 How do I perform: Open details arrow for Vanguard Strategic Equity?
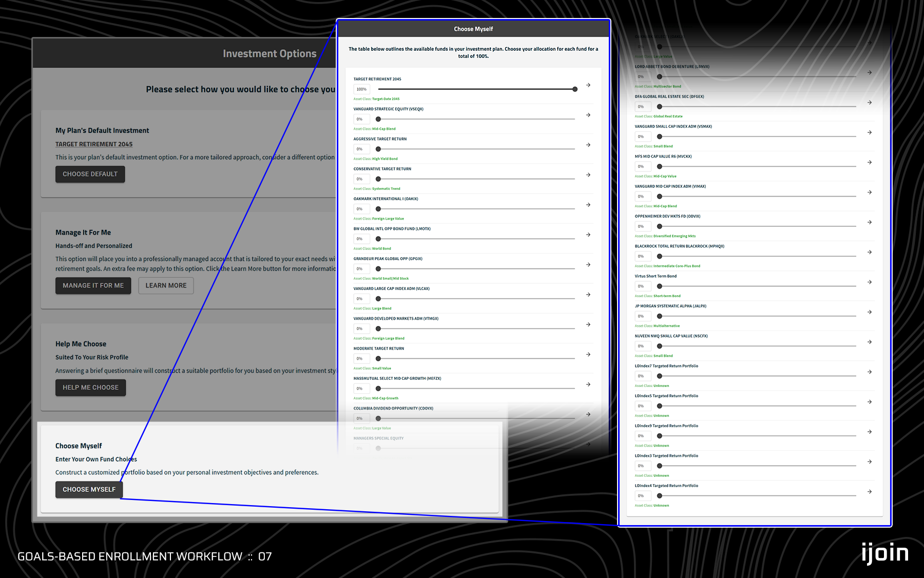(x=588, y=115)
